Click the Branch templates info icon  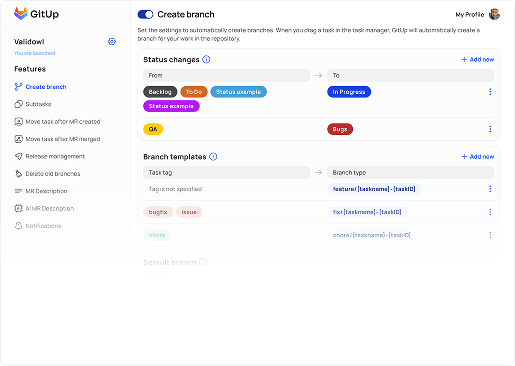click(x=213, y=157)
